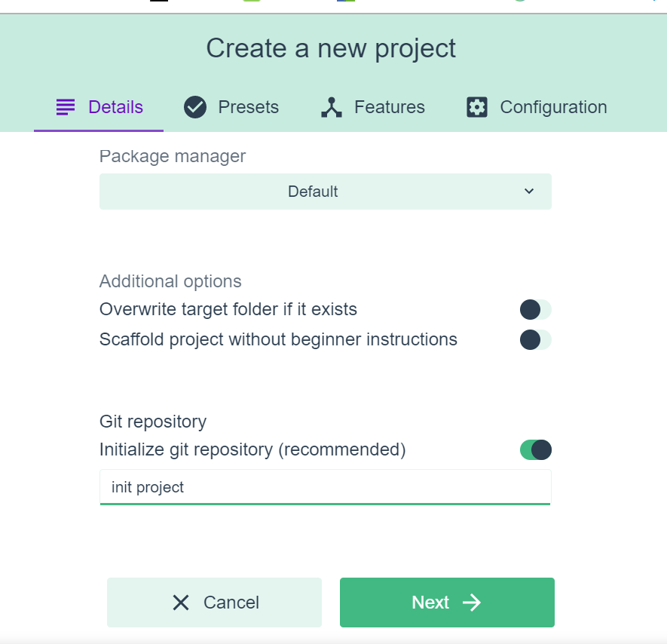This screenshot has height=644, width=667.
Task: Enable overwrite target folder toggle
Action: click(535, 309)
